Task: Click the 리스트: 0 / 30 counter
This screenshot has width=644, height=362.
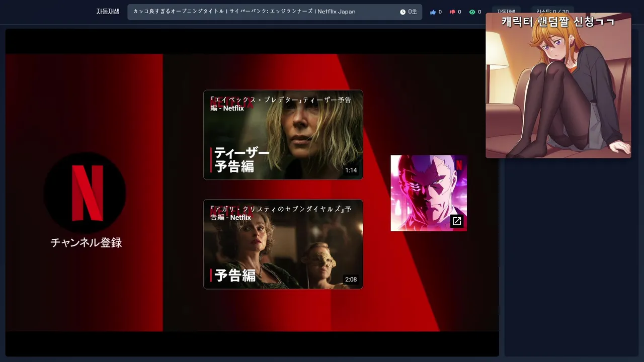Action: [552, 10]
